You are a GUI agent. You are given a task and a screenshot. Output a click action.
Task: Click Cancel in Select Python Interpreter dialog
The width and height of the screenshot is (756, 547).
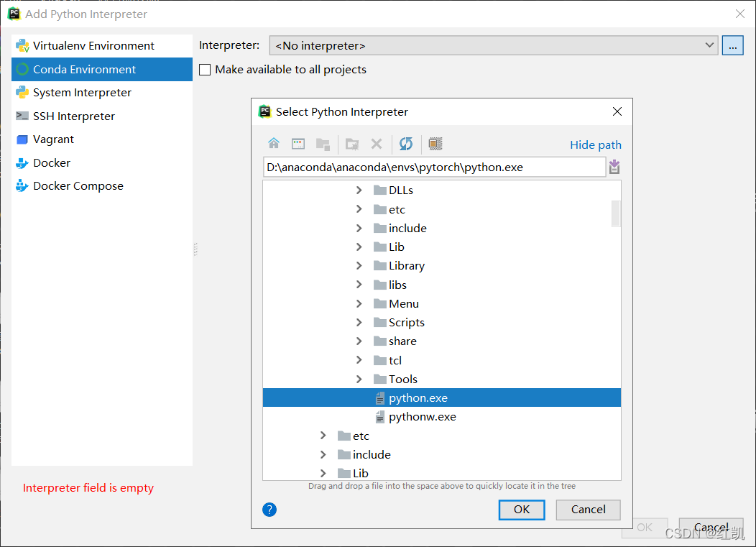(589, 510)
